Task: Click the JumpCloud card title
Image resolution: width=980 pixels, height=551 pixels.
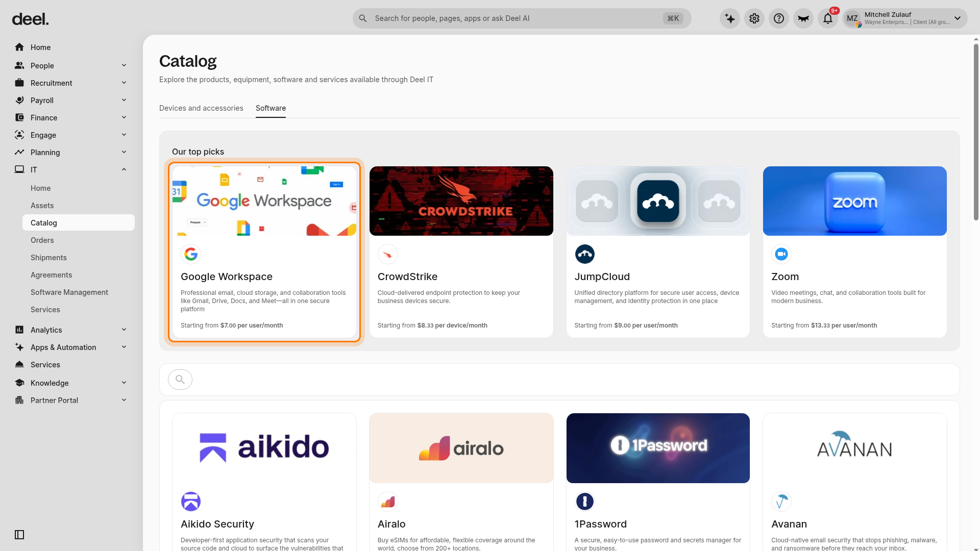Action: click(602, 277)
